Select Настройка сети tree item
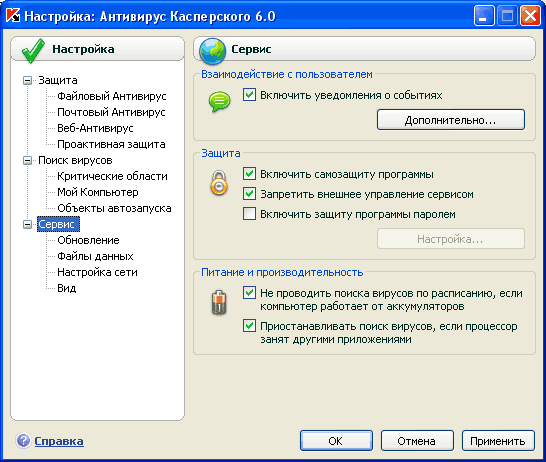The height and width of the screenshot is (462, 546). (98, 272)
